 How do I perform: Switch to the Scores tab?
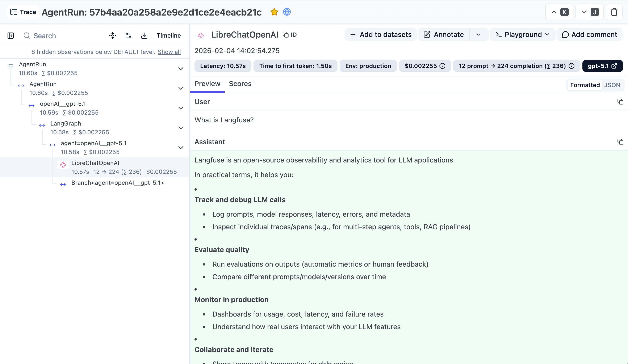point(240,84)
